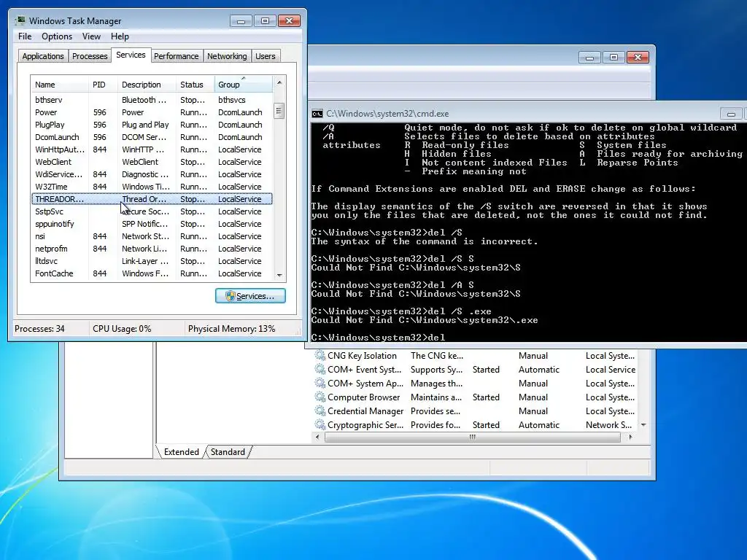The height and width of the screenshot is (560, 747).
Task: Click the cmd.exe title bar icon
Action: (317, 113)
